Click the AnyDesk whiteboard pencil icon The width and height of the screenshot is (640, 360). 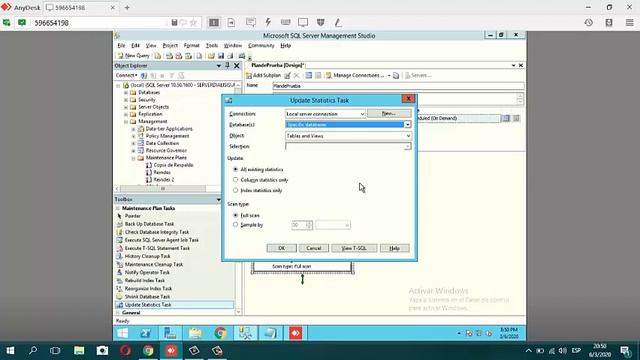click(x=338, y=22)
